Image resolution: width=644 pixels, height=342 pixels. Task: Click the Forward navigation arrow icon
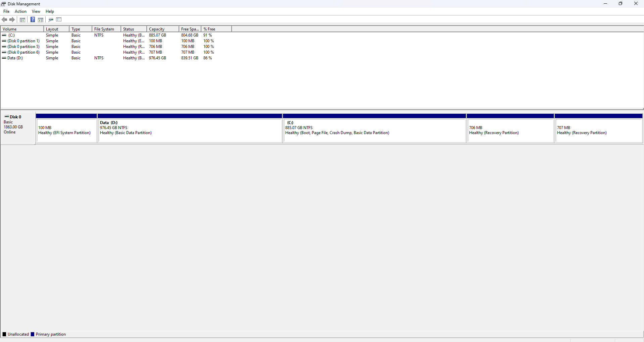pos(12,19)
